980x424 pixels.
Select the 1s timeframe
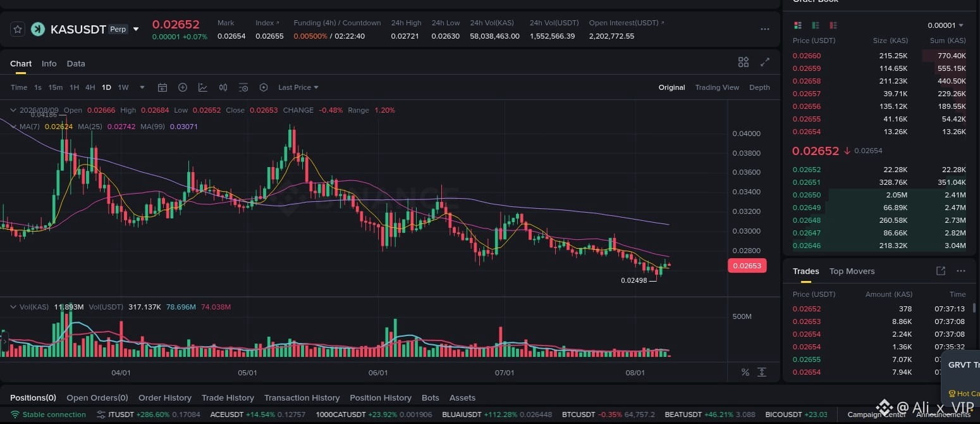(x=38, y=87)
